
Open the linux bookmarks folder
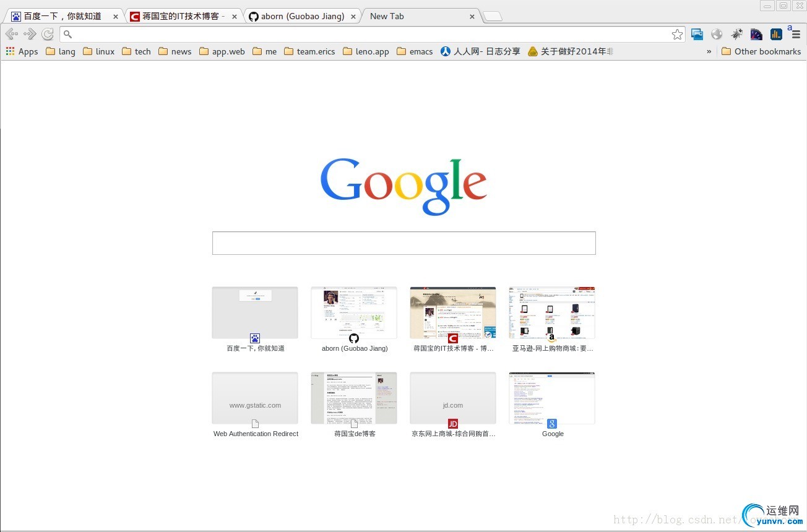coord(98,51)
